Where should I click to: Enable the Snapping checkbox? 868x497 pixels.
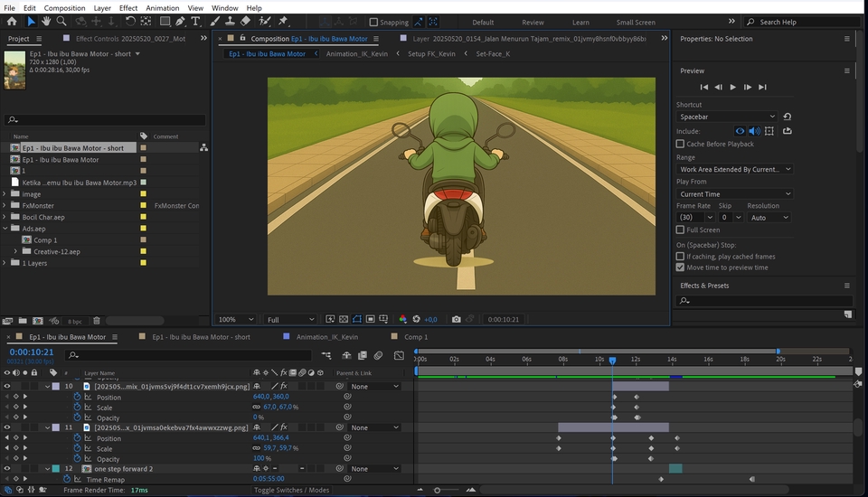[x=374, y=23]
